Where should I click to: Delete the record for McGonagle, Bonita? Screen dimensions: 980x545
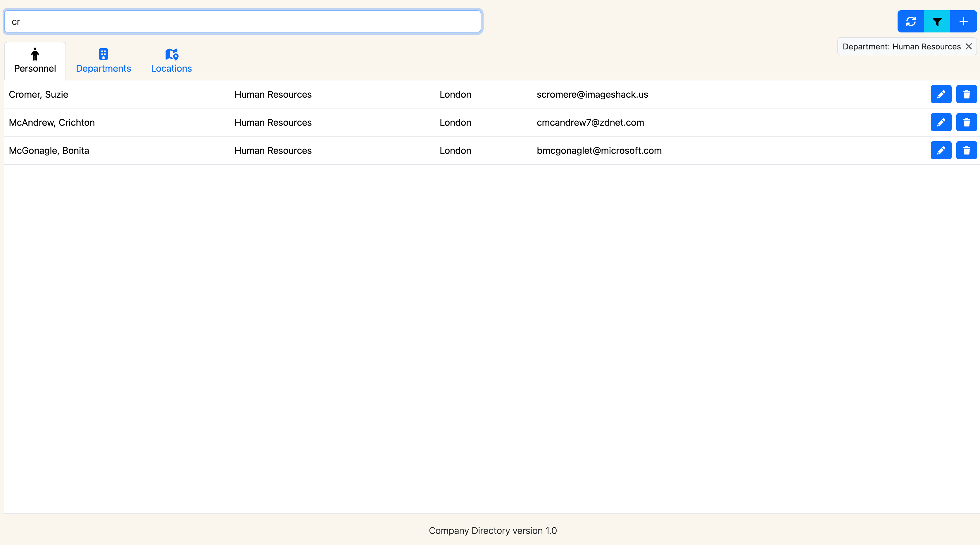(966, 150)
